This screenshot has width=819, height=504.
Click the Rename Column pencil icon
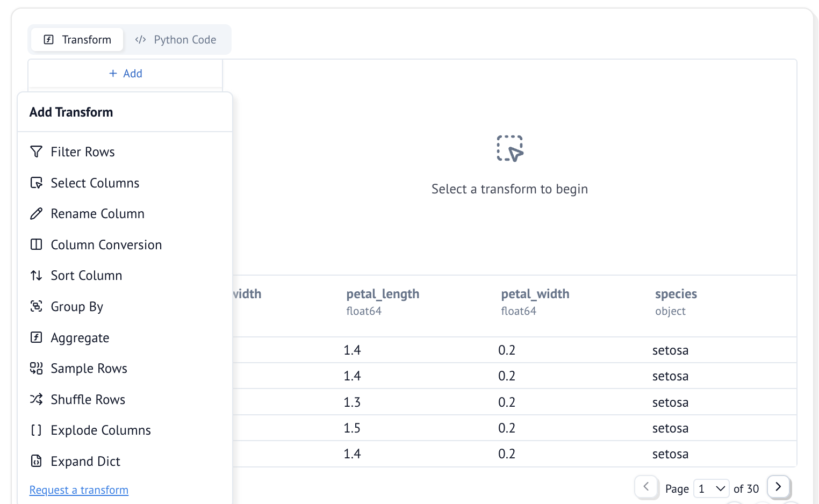pyautogui.click(x=36, y=214)
